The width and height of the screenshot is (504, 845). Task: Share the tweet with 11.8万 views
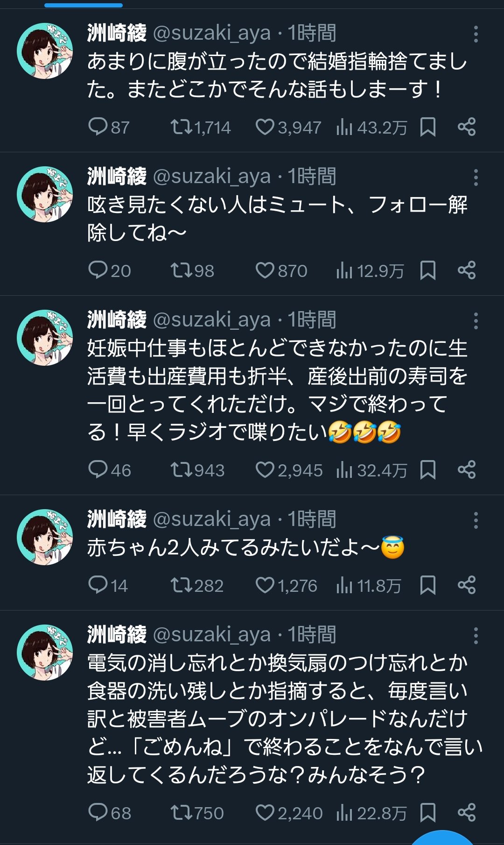click(466, 585)
